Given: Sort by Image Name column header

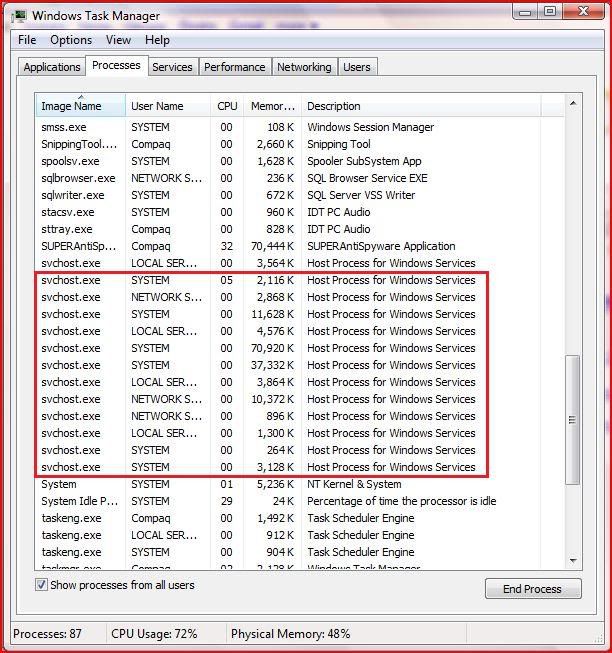Looking at the screenshot, I should click(x=80, y=106).
